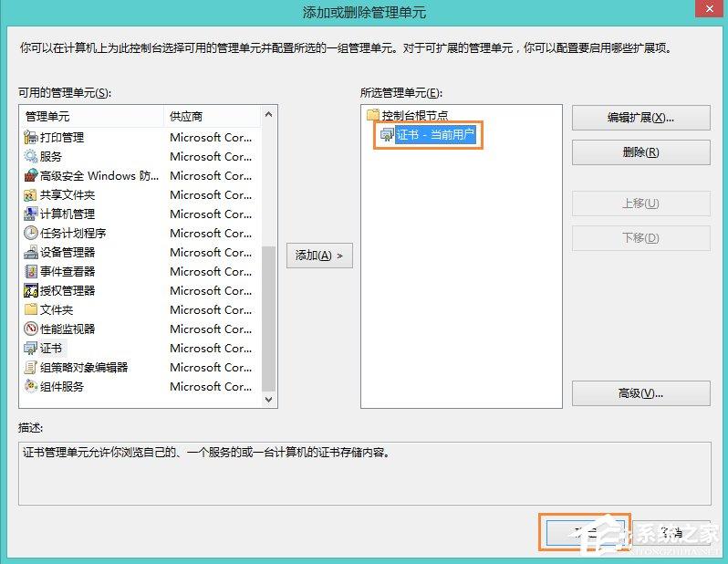Click the 服务 gear icon
Viewport: 728px width, 564px height.
pos(31,156)
